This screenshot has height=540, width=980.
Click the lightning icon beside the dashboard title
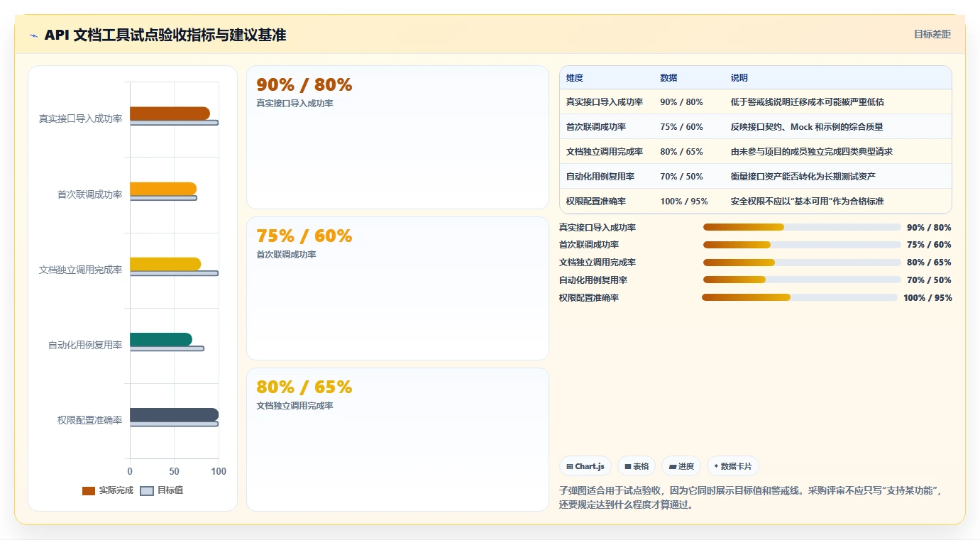tap(34, 35)
